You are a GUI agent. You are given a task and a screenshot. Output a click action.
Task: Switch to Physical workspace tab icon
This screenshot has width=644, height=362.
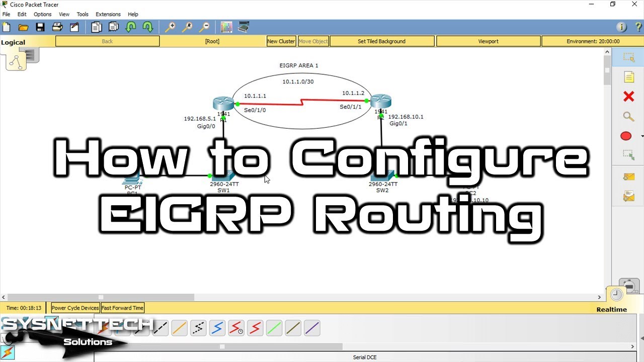tap(32, 56)
